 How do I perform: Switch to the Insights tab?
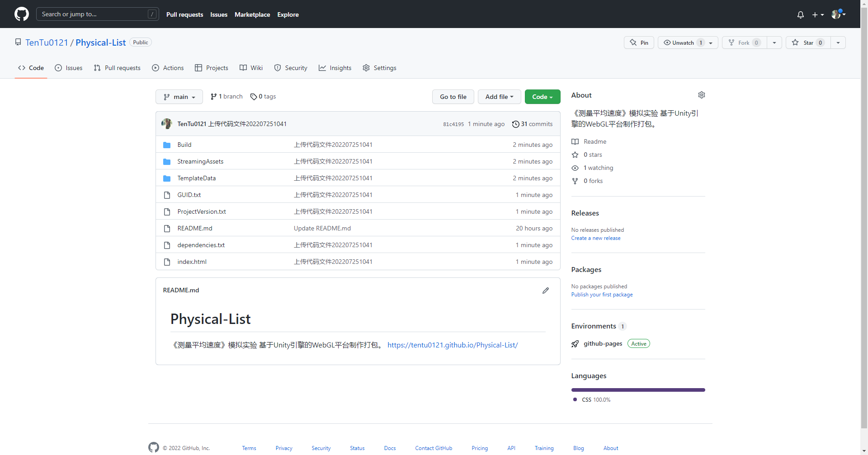click(x=335, y=68)
